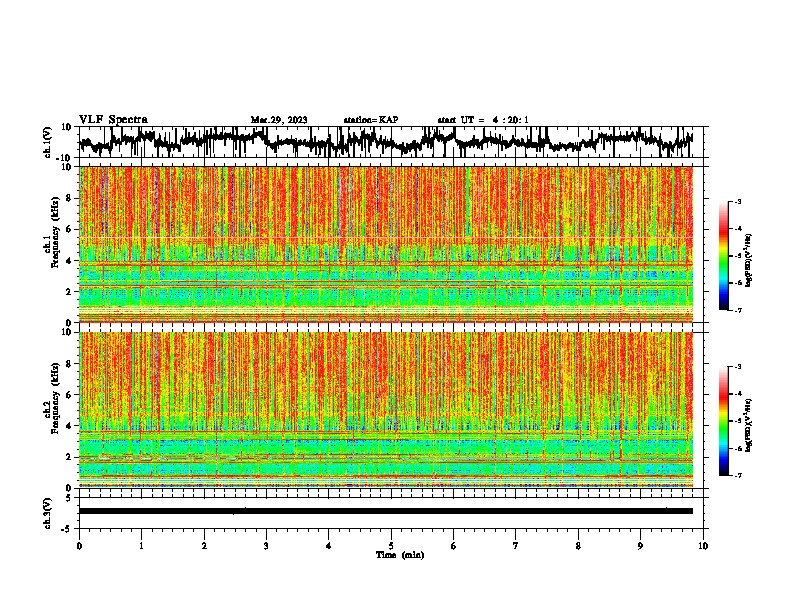
Task: Click the "-7" tick of the ch.2 colorbar
Action: coord(738,475)
